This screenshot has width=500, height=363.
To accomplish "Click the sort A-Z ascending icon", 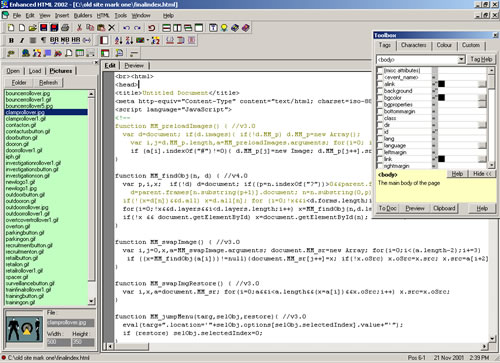I will click(118, 40).
